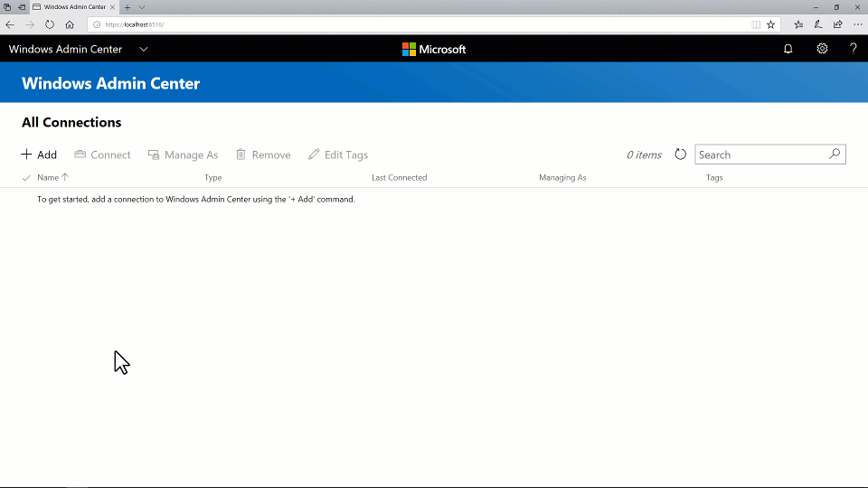This screenshot has width=868, height=488.
Task: Sort by the Last Connected column
Action: coord(399,178)
